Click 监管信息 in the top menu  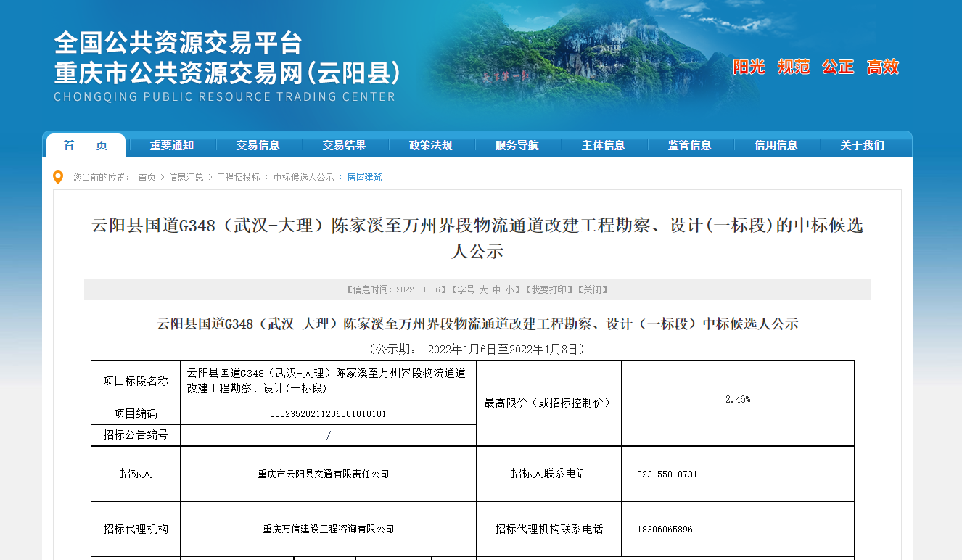[690, 146]
